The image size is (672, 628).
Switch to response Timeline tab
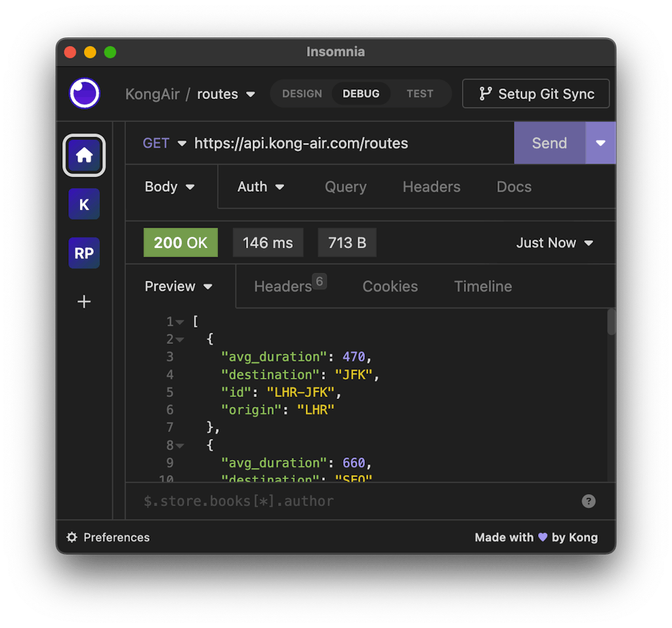(483, 287)
